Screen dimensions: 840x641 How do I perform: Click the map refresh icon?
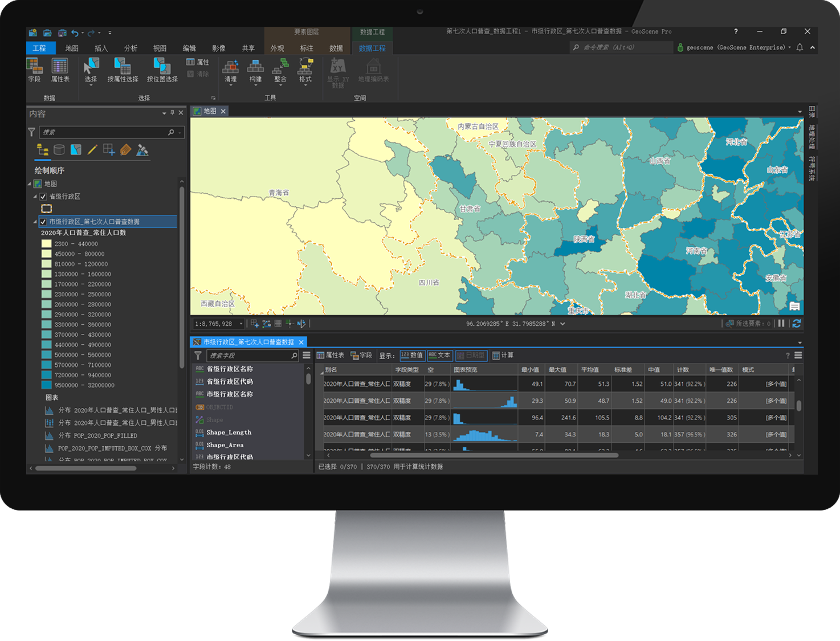pos(796,323)
